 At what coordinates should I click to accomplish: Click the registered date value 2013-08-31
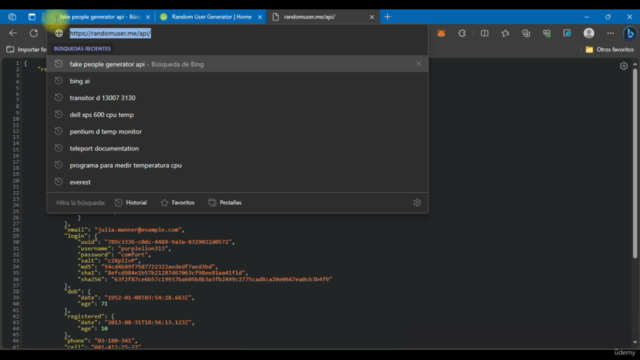(x=148, y=322)
